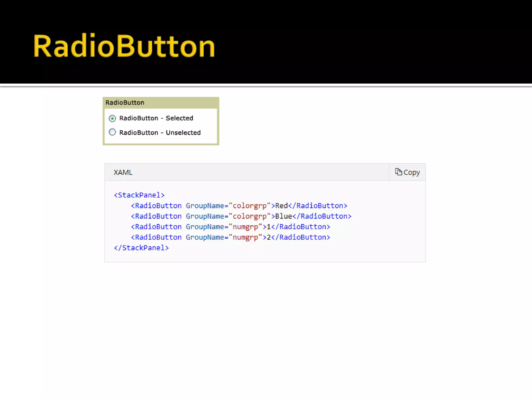Click the large RadioButton slide title
Viewport: 532px width, 399px height.
coord(124,46)
